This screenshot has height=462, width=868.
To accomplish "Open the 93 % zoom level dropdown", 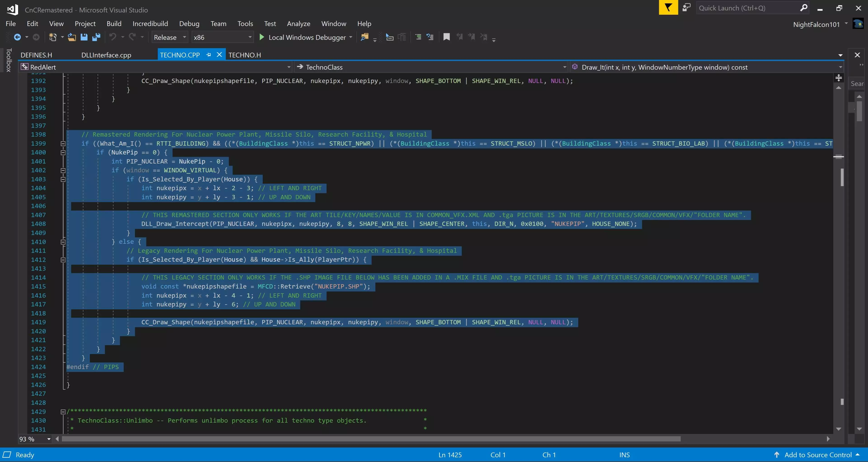I will 49,439.
